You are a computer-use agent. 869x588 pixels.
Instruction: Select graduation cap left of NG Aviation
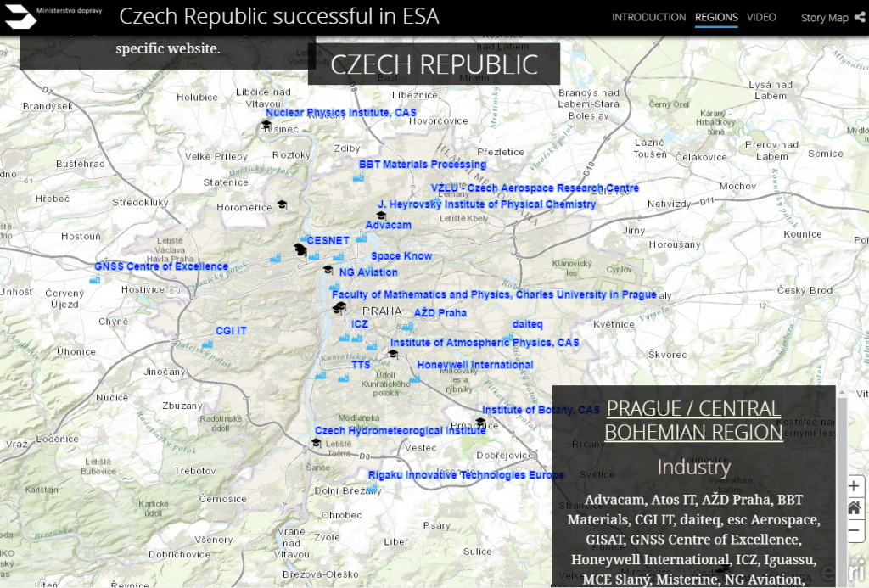pos(328,269)
